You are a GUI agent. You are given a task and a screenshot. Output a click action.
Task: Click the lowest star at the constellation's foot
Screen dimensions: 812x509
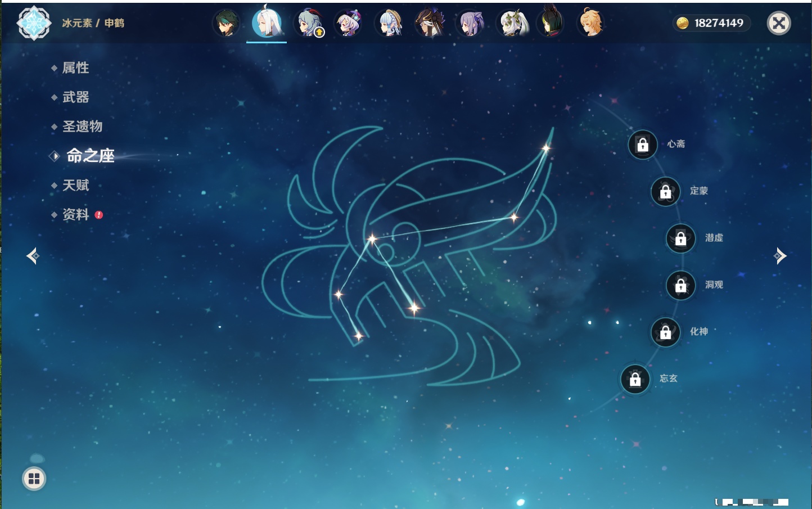pos(359,336)
